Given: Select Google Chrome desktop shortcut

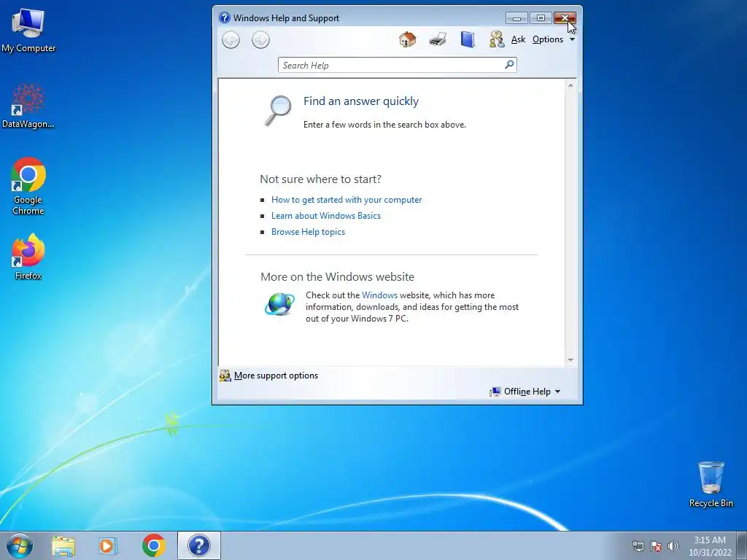Looking at the screenshot, I should tap(28, 186).
